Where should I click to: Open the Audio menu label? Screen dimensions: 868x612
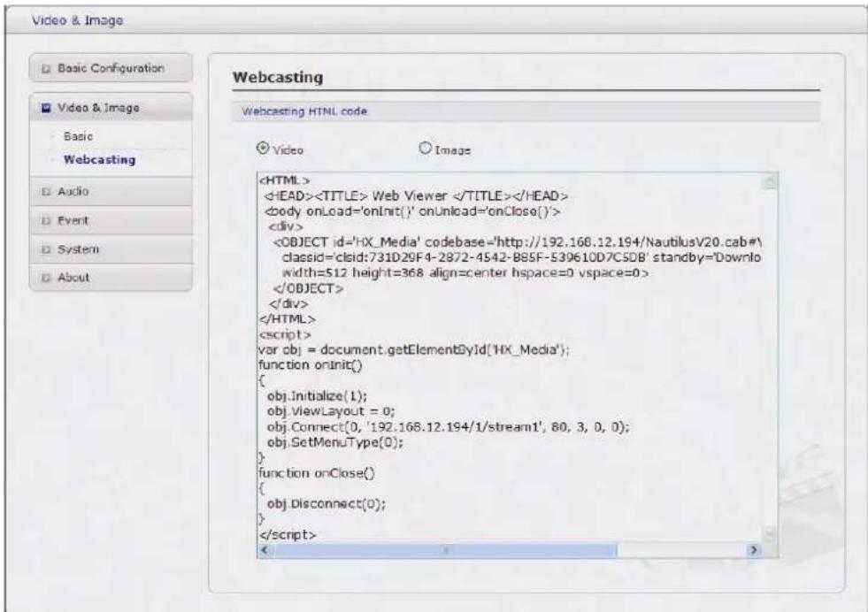[73, 191]
